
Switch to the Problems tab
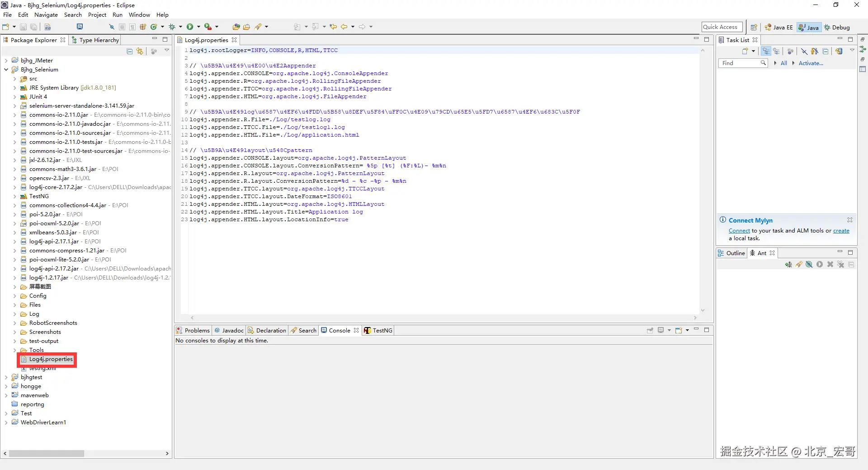[193, 330]
